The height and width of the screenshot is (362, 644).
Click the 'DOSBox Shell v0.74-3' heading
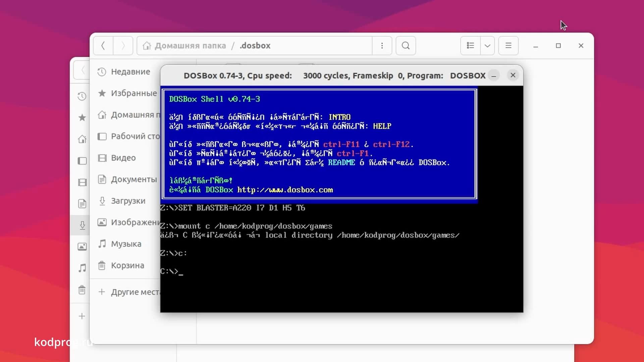point(215,99)
